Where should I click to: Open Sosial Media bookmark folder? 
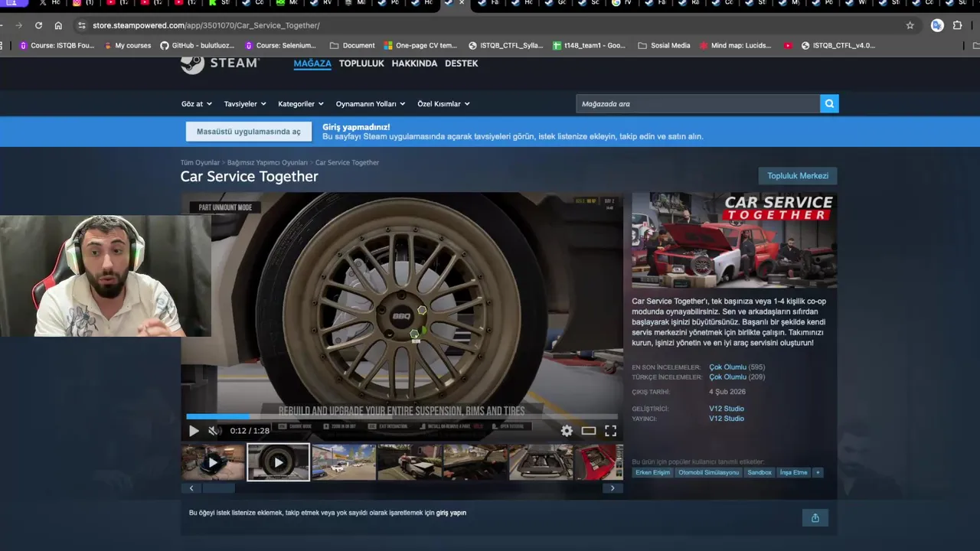[664, 45]
